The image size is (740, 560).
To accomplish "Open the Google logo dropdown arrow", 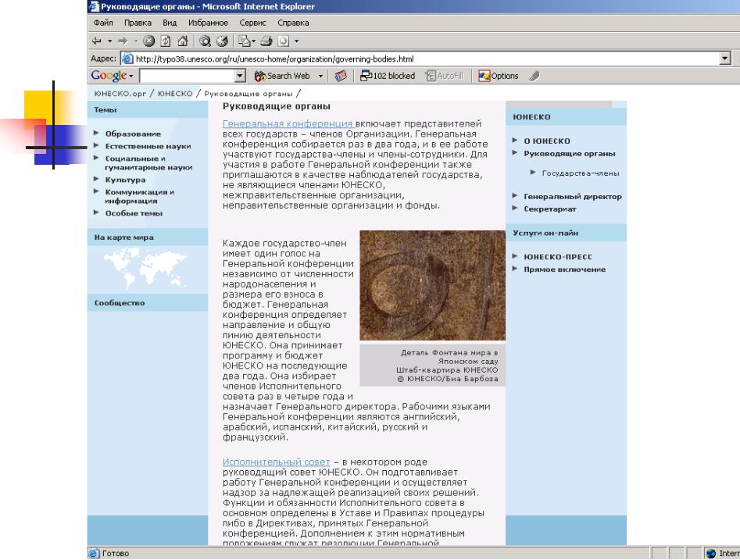I will (131, 76).
